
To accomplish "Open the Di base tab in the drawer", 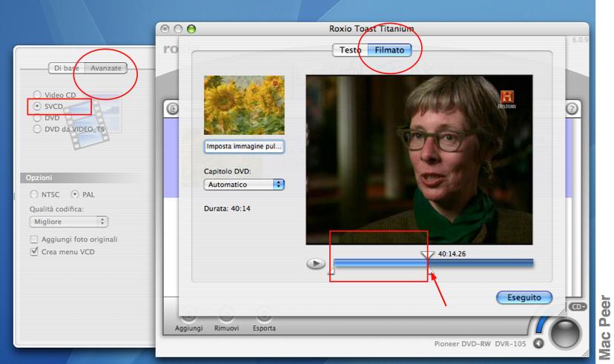I will click(67, 68).
